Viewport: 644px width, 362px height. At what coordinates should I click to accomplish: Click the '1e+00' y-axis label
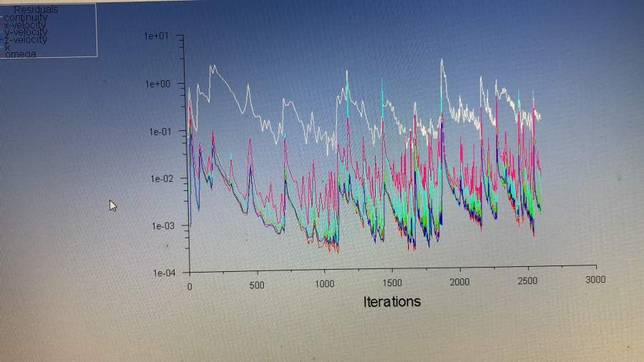[157, 84]
